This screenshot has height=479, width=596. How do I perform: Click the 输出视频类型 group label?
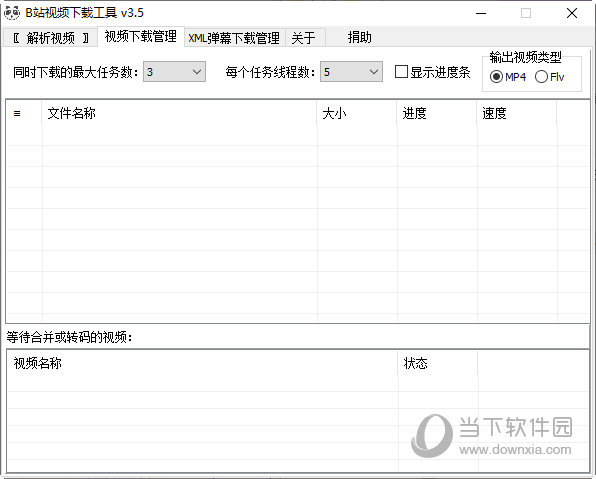(x=525, y=57)
